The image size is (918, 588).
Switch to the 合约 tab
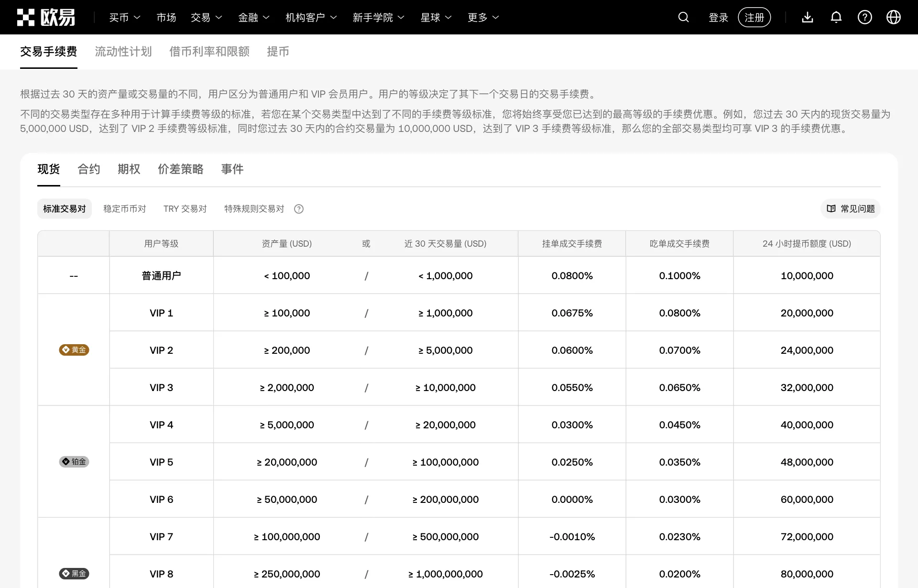click(89, 169)
